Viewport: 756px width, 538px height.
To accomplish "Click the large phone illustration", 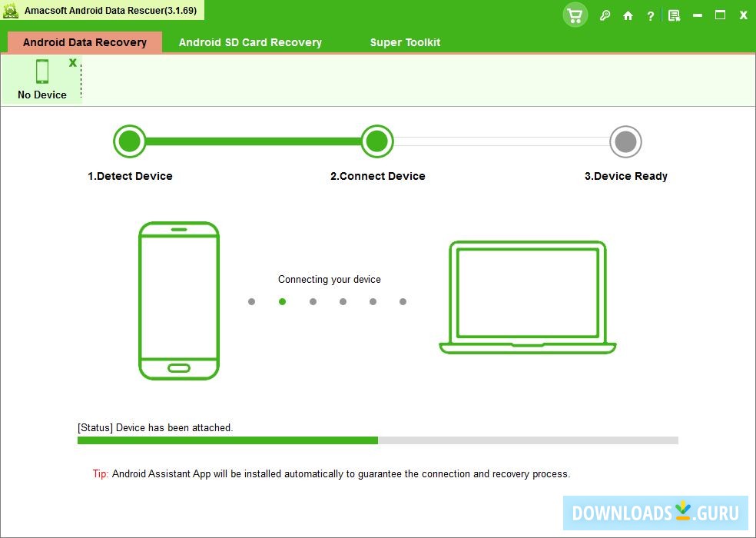I will point(179,301).
